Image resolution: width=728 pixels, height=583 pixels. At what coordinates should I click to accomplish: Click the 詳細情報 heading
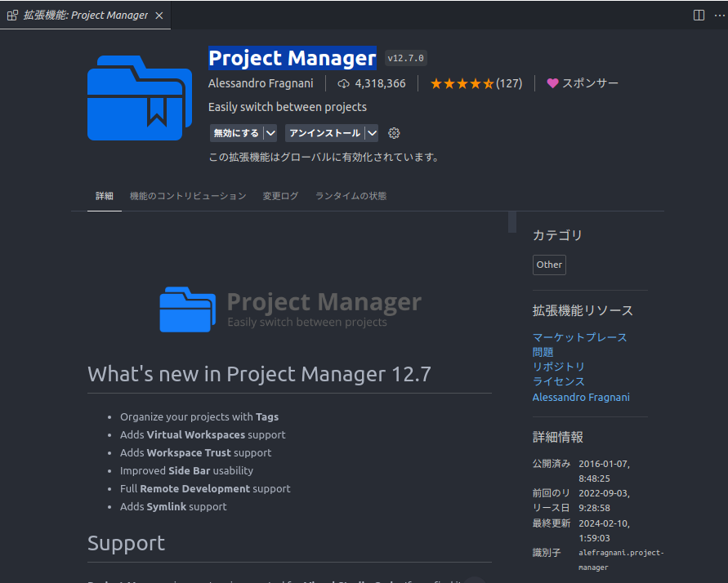tap(557, 437)
